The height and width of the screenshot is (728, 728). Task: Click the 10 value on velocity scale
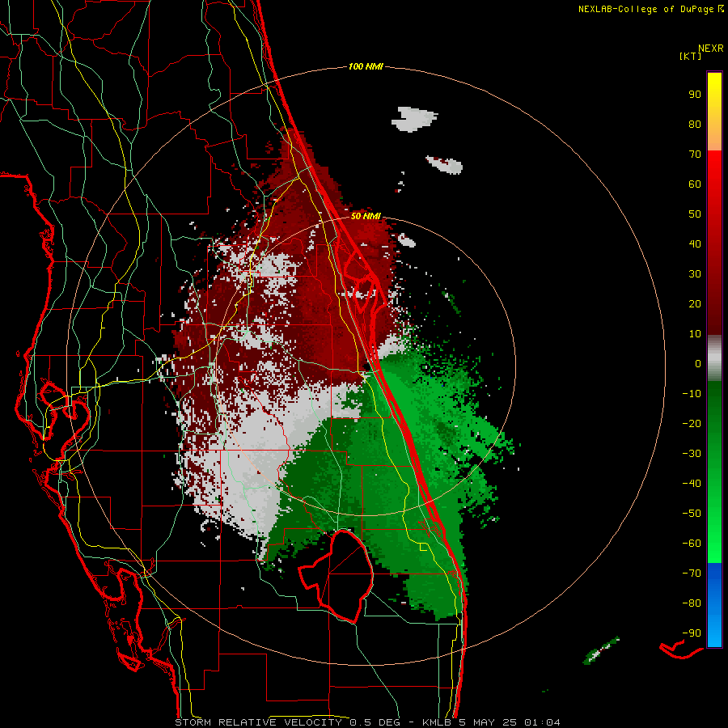click(695, 334)
